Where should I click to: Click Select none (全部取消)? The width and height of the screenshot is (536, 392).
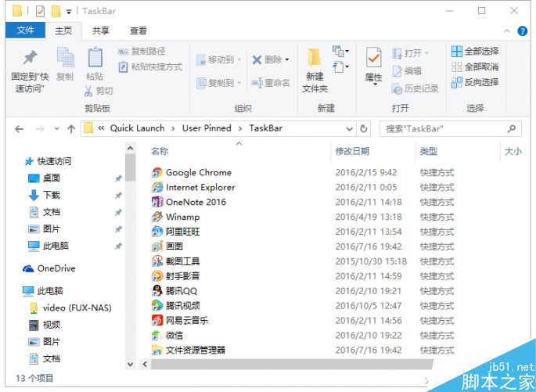click(x=474, y=67)
